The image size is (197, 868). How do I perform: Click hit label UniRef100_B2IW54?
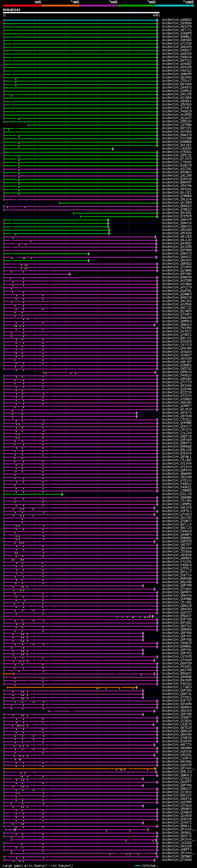tap(176, 98)
